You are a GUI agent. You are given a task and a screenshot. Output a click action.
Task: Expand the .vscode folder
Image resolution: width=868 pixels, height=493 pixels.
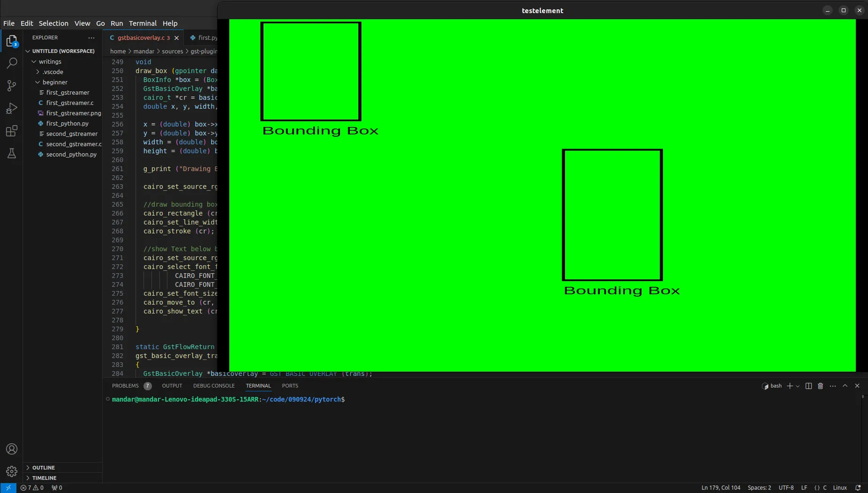(x=38, y=72)
